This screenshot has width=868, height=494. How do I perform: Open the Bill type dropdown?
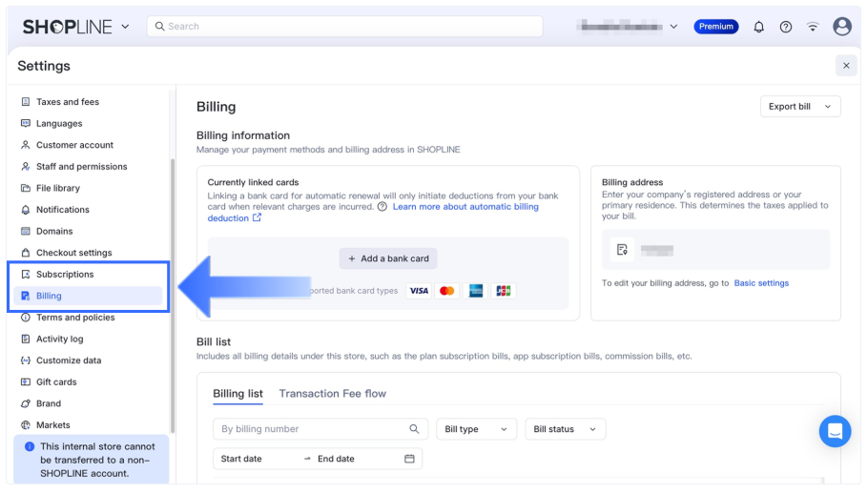coord(476,429)
